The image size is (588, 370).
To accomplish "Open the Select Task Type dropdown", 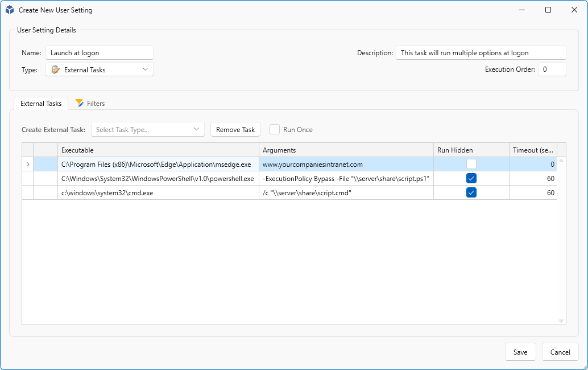I will pyautogui.click(x=148, y=129).
